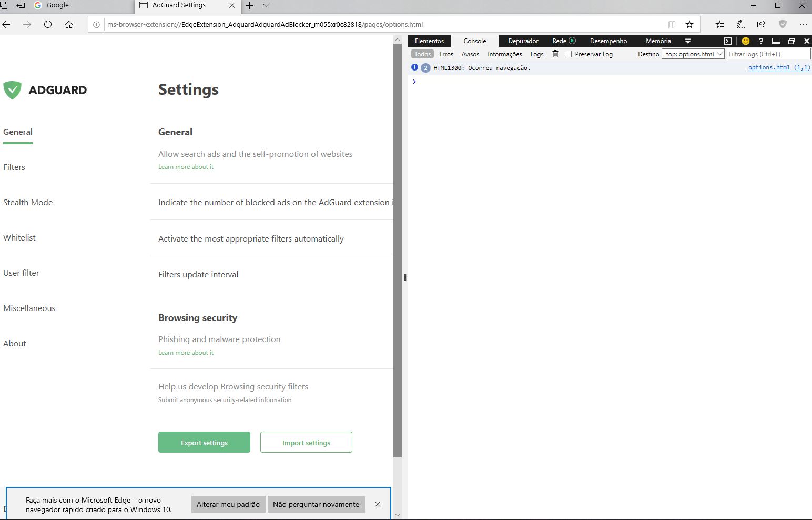Go to the Home page icon
The image size is (812, 520).
point(69,24)
